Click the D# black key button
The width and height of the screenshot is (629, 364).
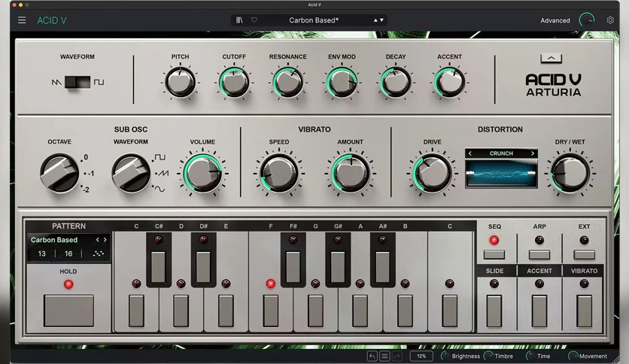(x=203, y=267)
